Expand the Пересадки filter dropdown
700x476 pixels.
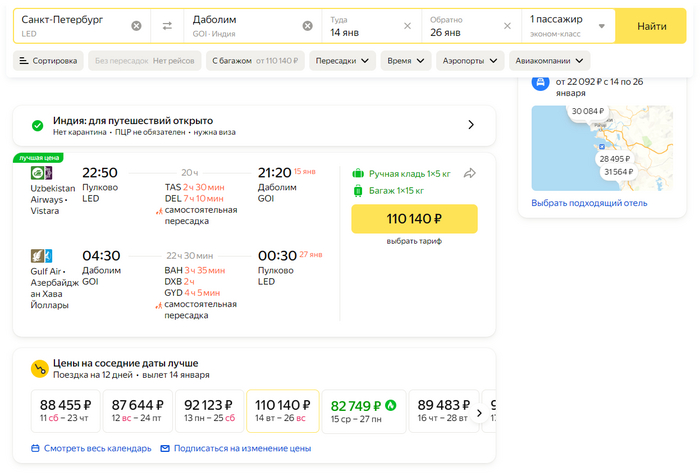point(342,61)
